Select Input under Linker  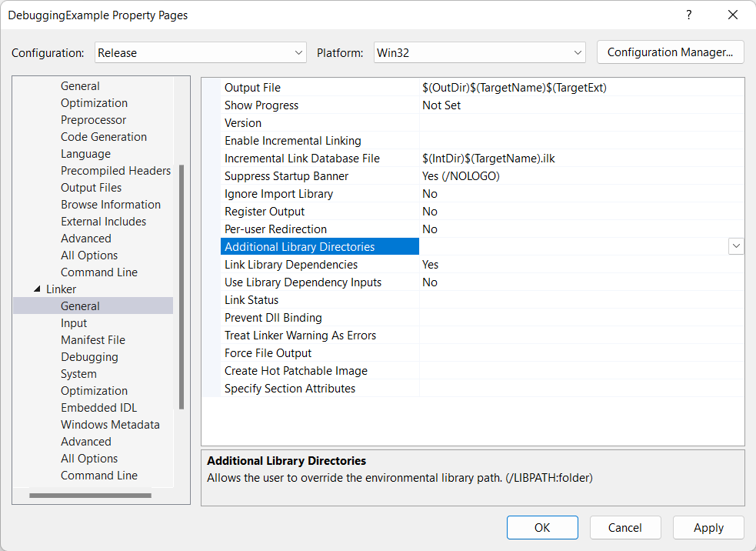click(x=74, y=323)
